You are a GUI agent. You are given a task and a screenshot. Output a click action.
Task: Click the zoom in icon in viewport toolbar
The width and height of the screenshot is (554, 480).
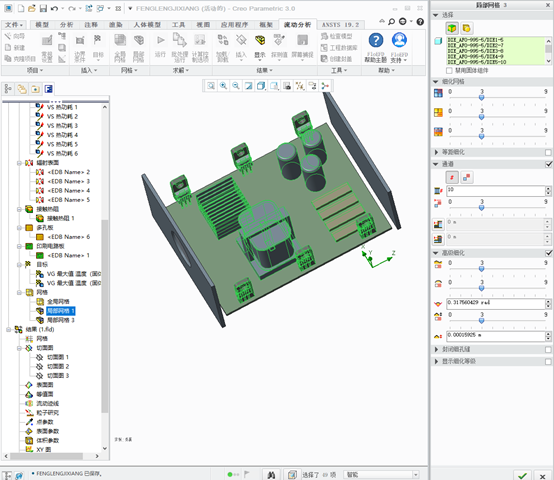223,86
